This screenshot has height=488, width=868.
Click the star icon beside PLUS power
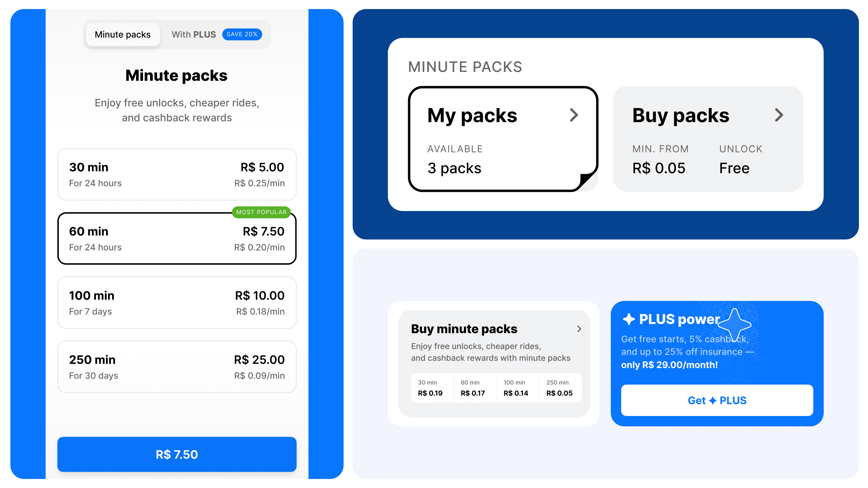(628, 319)
